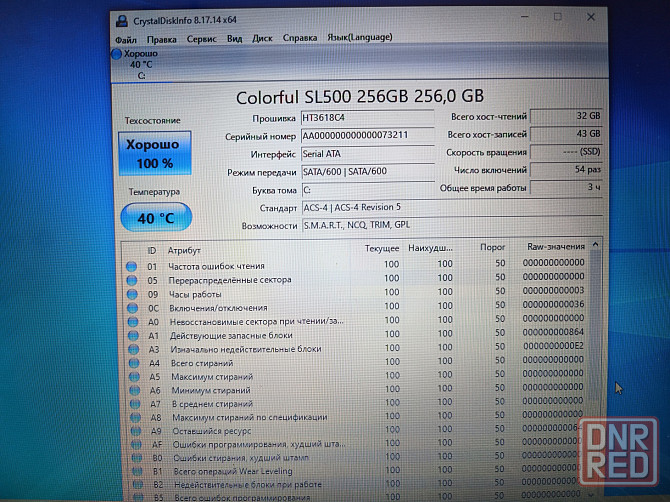Click the CrystalDiskInfo app icon in title bar
The width and height of the screenshot is (670, 502).
[122, 21]
